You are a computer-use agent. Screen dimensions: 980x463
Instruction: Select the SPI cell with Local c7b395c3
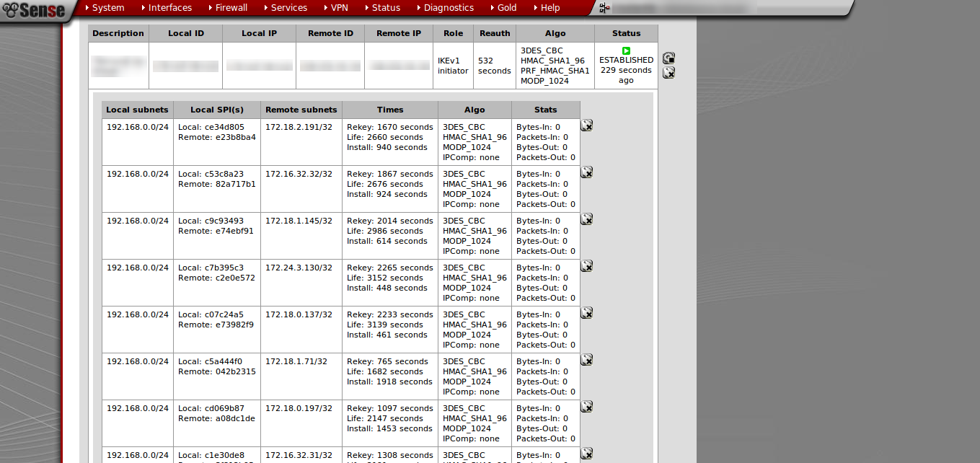[x=217, y=283]
